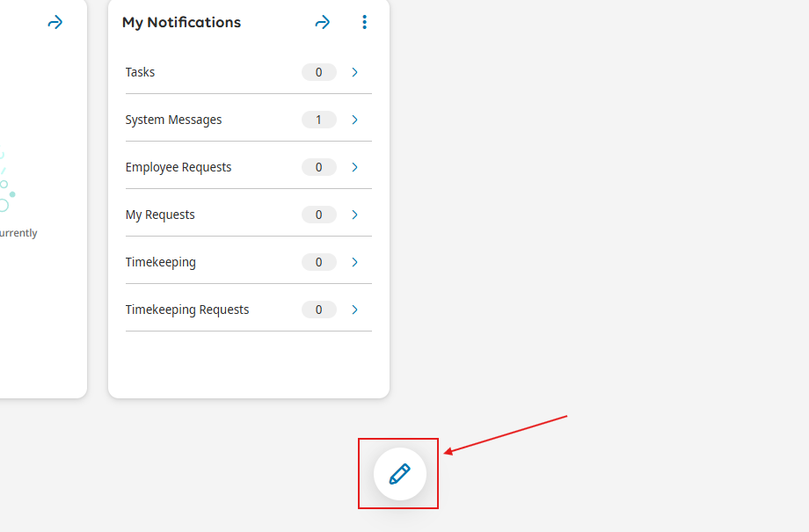The width and height of the screenshot is (809, 532).
Task: Click the Timekeeping label
Action: pos(160,262)
